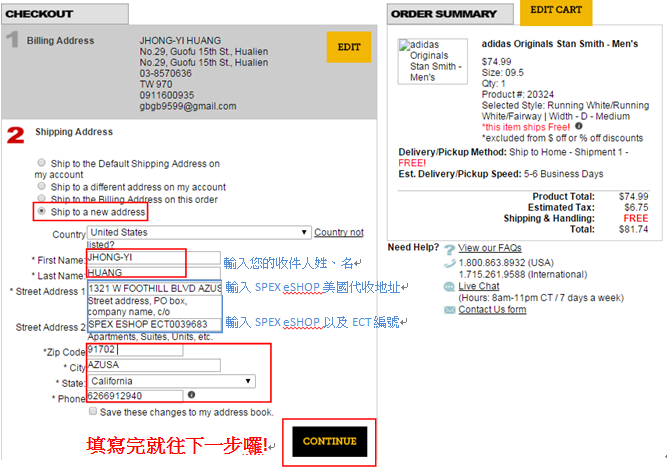Select Ship to Default Shipping Address option
The height and width of the screenshot is (468, 667).
coord(41,162)
